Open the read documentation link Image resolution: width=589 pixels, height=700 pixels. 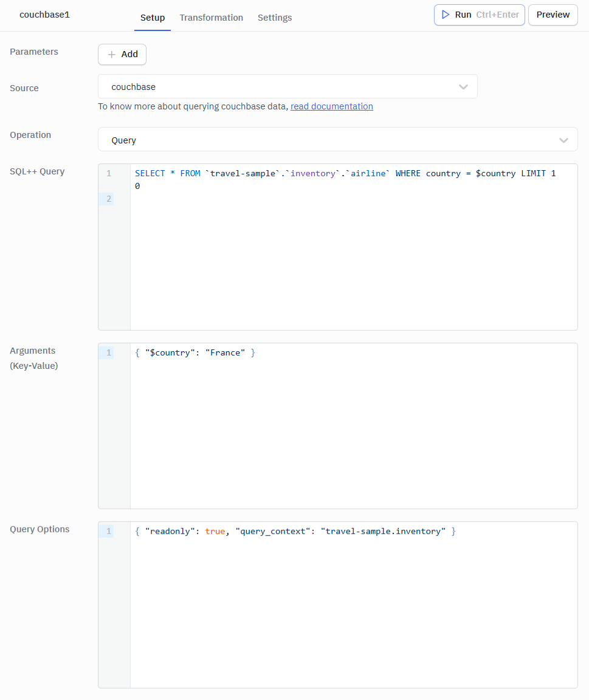click(331, 106)
